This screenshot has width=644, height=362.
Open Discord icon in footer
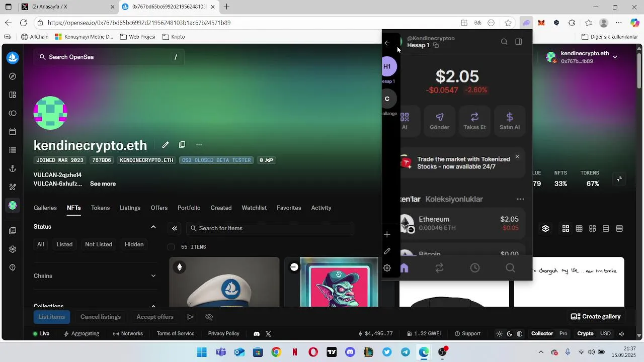pos(257,334)
